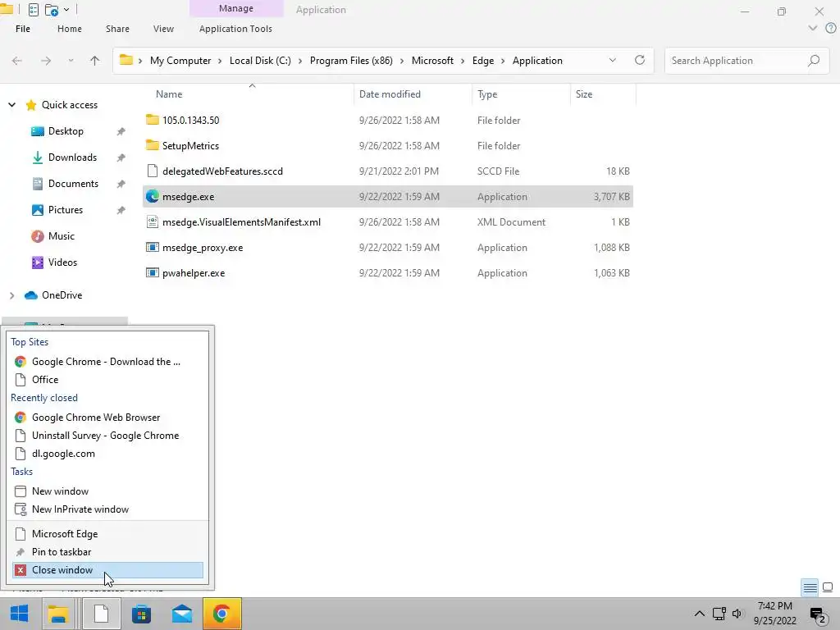This screenshot has height=630, width=840.
Task: Switch to the View ribbon tab
Action: click(163, 29)
